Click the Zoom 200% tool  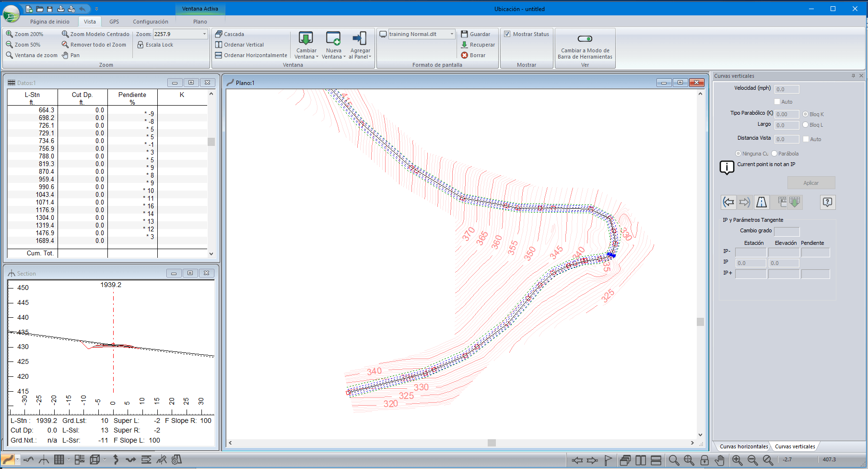pos(24,34)
